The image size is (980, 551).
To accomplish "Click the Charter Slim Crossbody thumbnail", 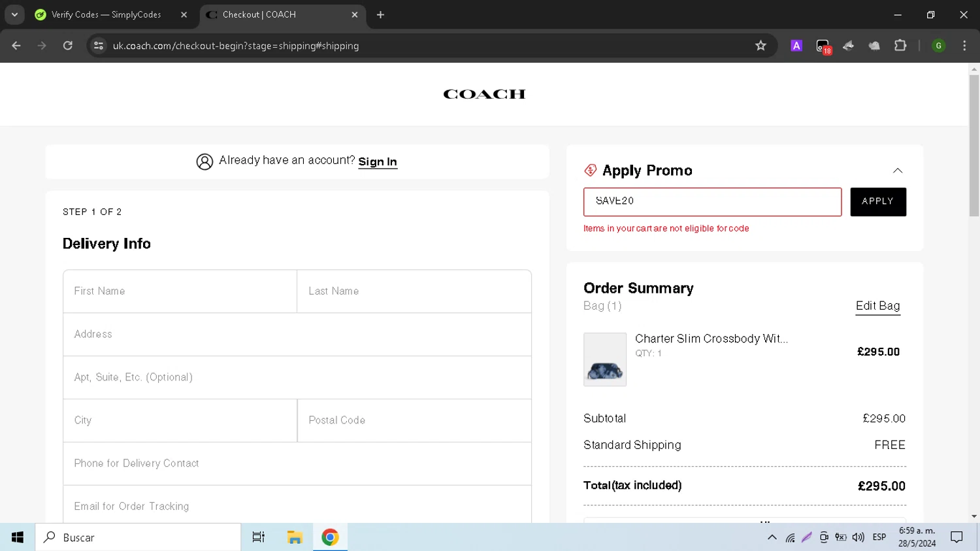I will pos(605,359).
